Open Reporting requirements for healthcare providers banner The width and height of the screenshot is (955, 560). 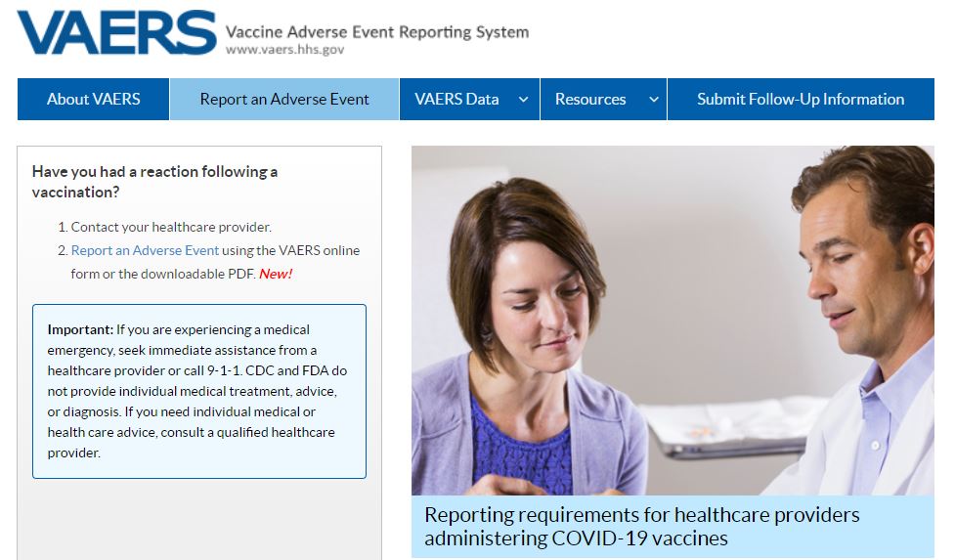pyautogui.click(x=673, y=527)
